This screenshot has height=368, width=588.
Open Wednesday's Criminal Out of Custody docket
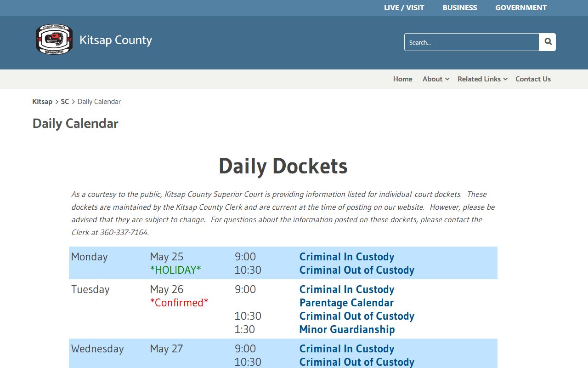click(x=357, y=362)
